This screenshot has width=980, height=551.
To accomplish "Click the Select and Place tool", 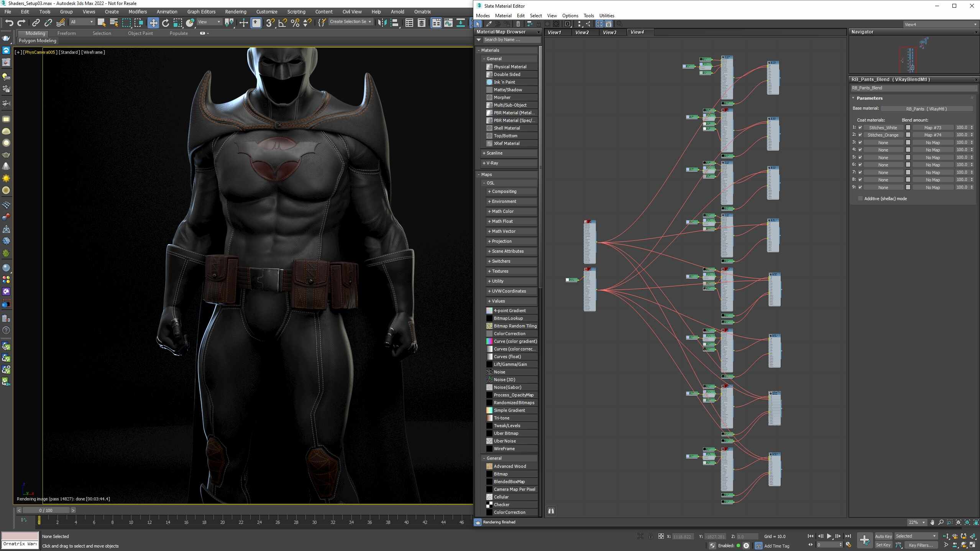I will (x=190, y=23).
